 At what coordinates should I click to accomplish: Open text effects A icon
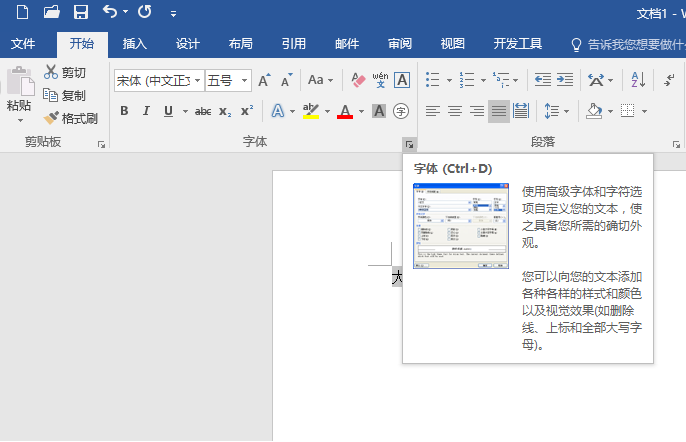point(278,111)
